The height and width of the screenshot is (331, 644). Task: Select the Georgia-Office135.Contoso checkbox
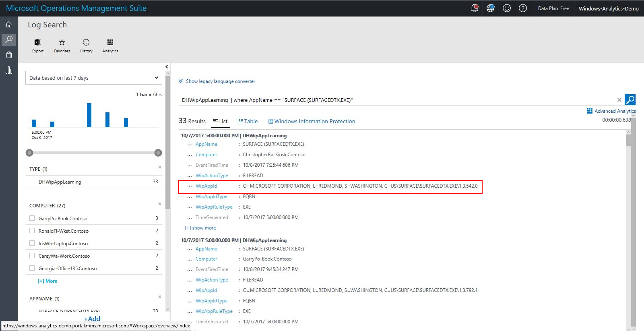[32, 268]
